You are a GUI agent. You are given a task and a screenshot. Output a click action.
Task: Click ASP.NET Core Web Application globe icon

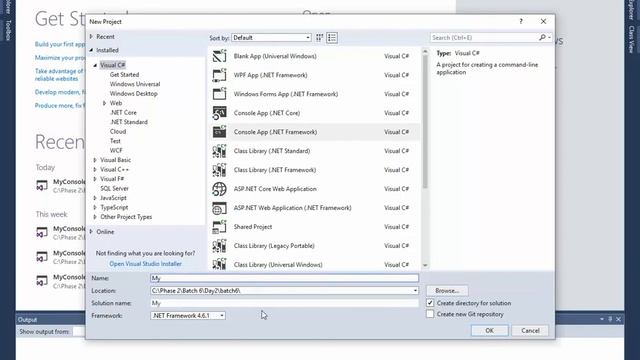[x=219, y=189]
